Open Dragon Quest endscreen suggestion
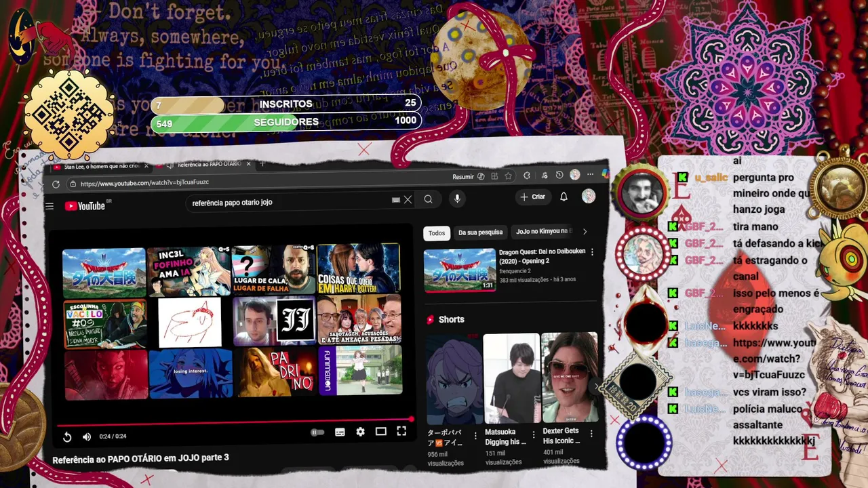The image size is (868, 488). [x=104, y=272]
